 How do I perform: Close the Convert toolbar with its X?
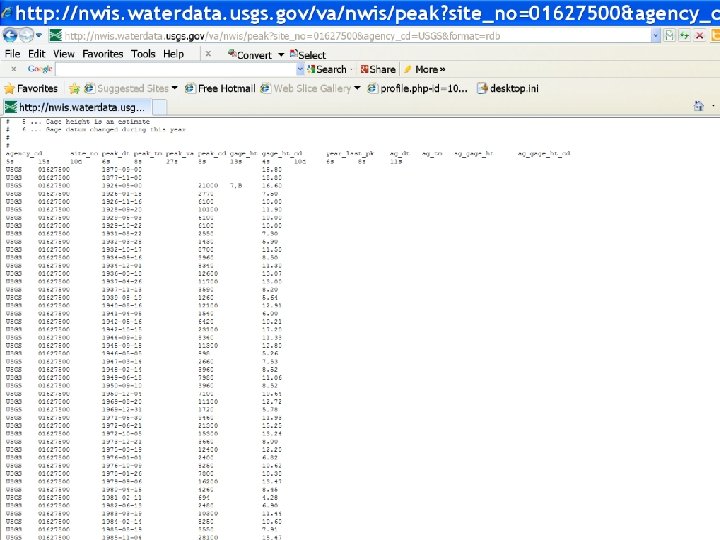208,54
